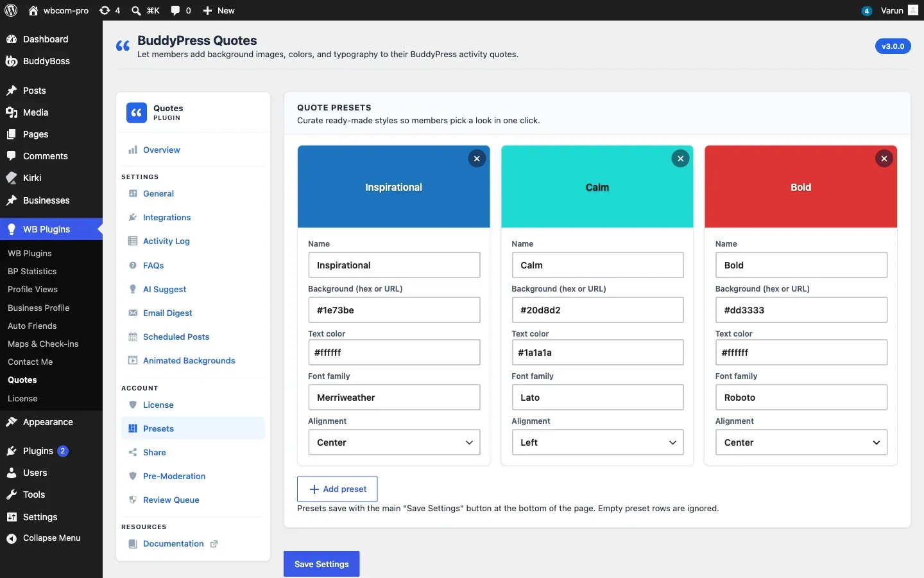Screen dimensions: 924x578
Task: Edit the #20d8d2 background field
Action: pos(597,310)
